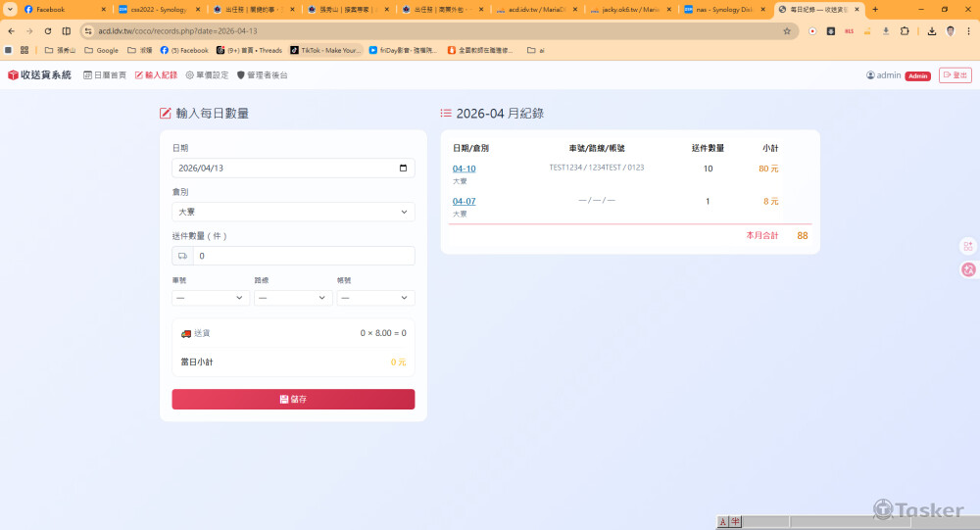Open the date picker calendar icon

403,169
